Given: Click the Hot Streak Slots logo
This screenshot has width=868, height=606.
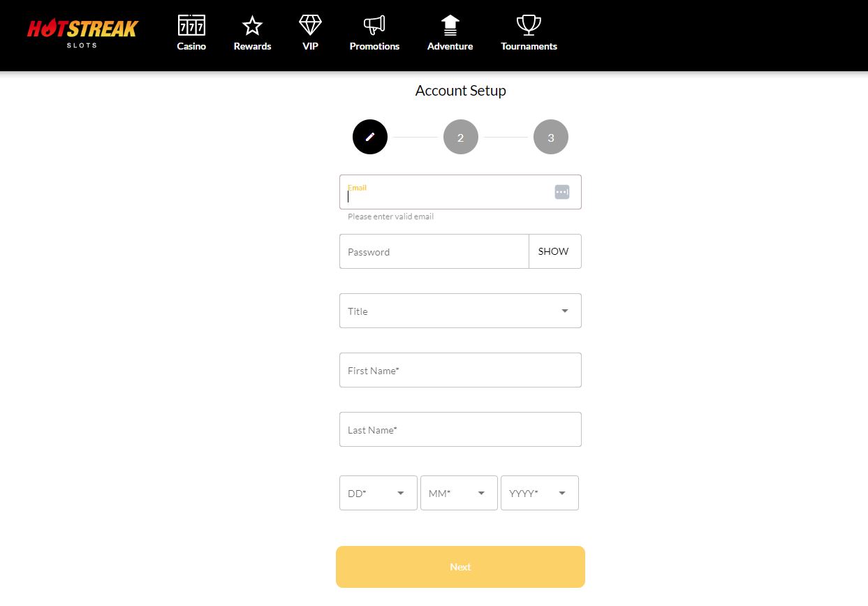Looking at the screenshot, I should pos(82,33).
